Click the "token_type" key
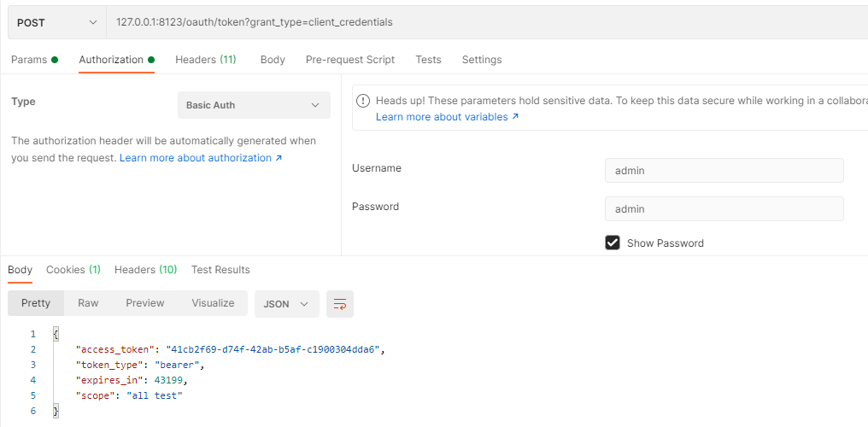Screen dimensions: 868x427 pyautogui.click(x=108, y=365)
